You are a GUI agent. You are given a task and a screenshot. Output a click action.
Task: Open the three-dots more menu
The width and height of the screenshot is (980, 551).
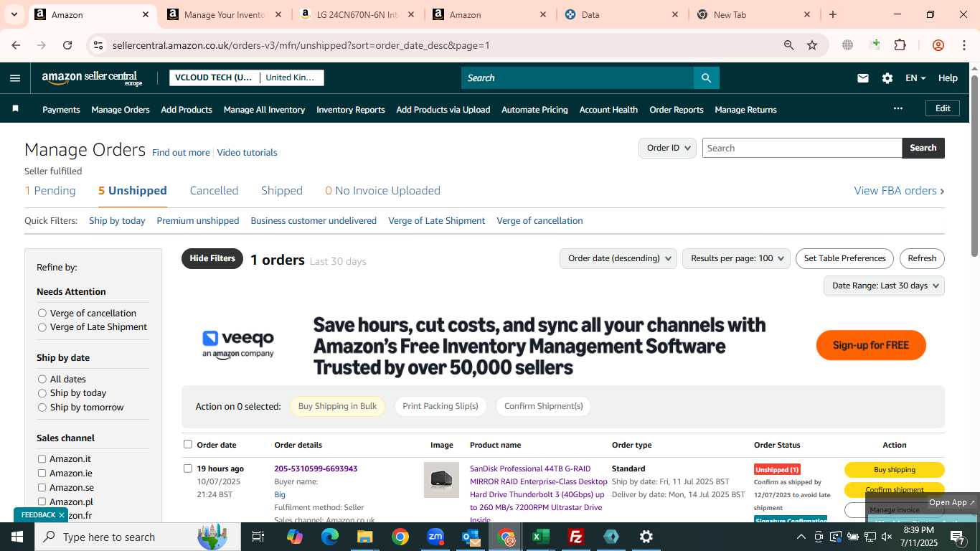897,108
